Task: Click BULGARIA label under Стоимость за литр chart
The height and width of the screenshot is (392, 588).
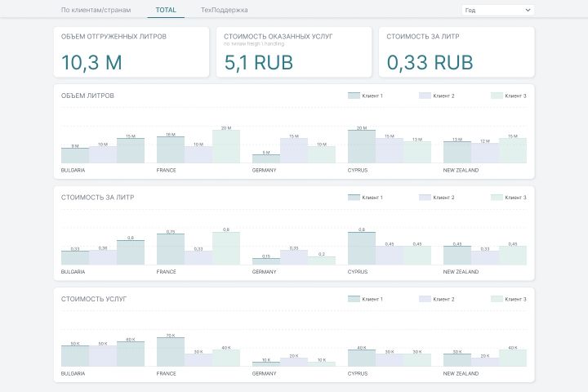Action: coord(73,272)
